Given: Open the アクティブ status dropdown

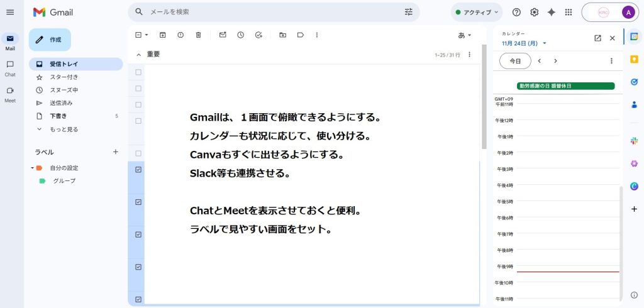Looking at the screenshot, I should (x=477, y=12).
